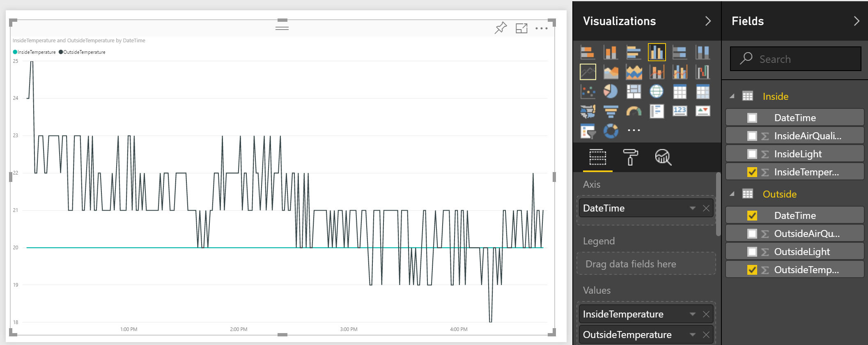
Task: Switch to the Fields well tab
Action: coord(598,157)
